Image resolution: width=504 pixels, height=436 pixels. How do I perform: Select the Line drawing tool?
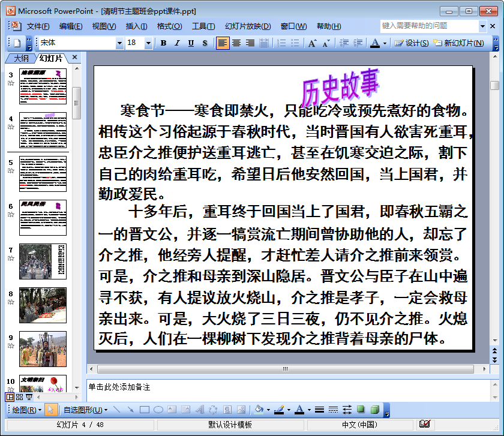point(118,410)
